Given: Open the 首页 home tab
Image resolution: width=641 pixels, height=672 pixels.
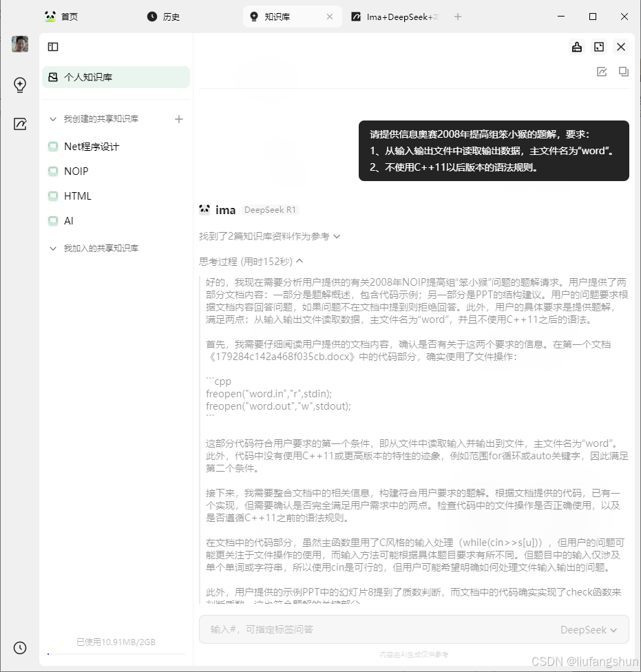Looking at the screenshot, I should pos(61,17).
